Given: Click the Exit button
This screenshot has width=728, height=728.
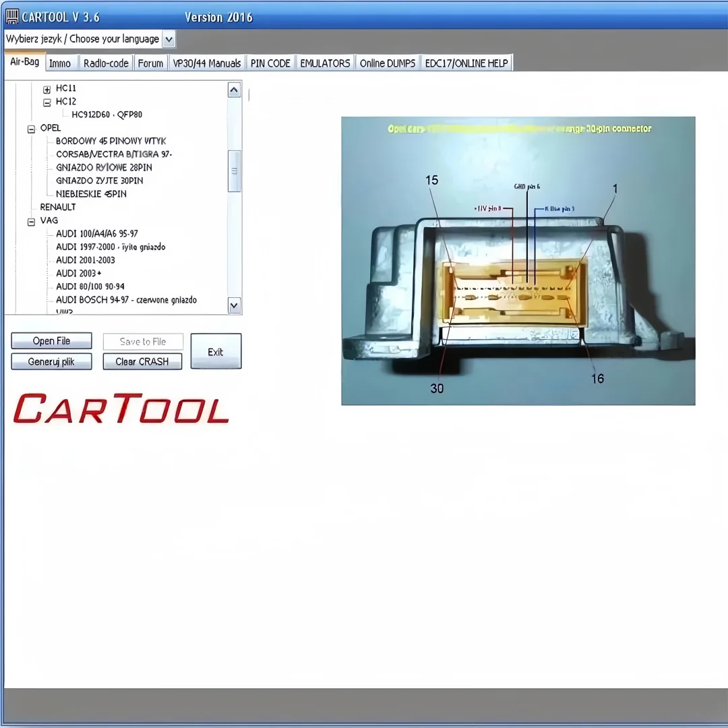Looking at the screenshot, I should (x=216, y=351).
